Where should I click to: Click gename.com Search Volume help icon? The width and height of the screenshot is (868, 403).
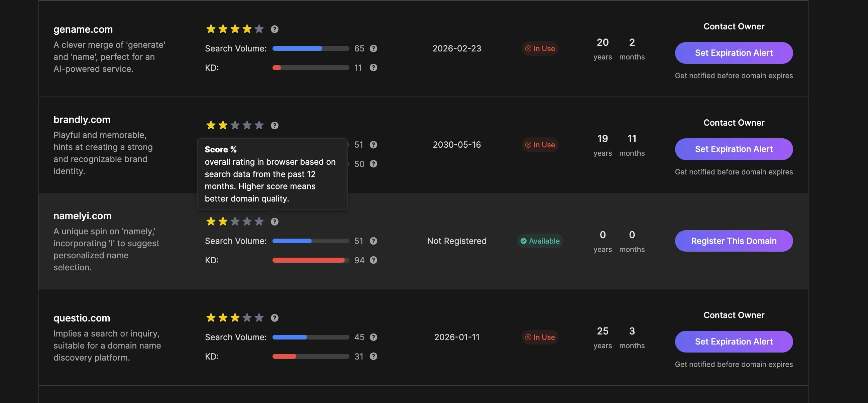point(373,48)
